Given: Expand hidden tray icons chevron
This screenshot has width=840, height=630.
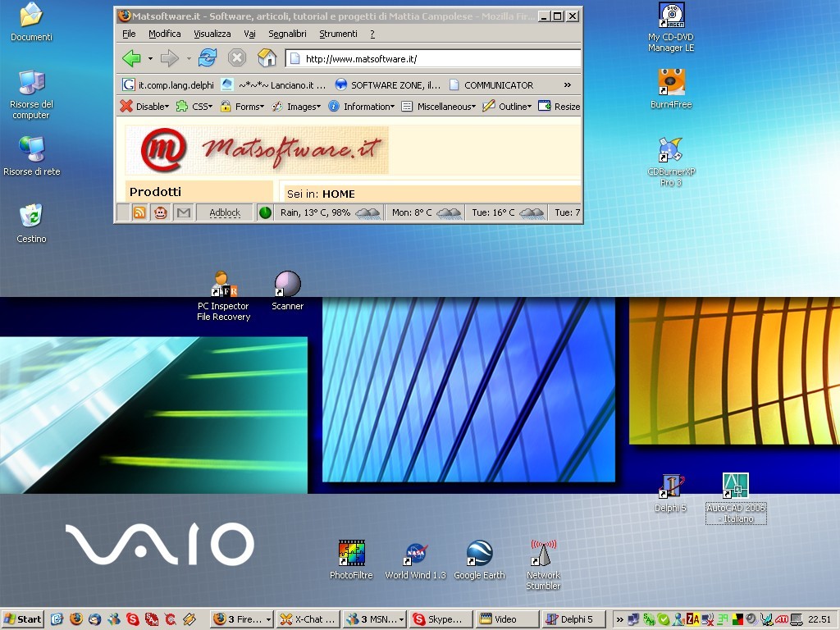Looking at the screenshot, I should coord(620,619).
